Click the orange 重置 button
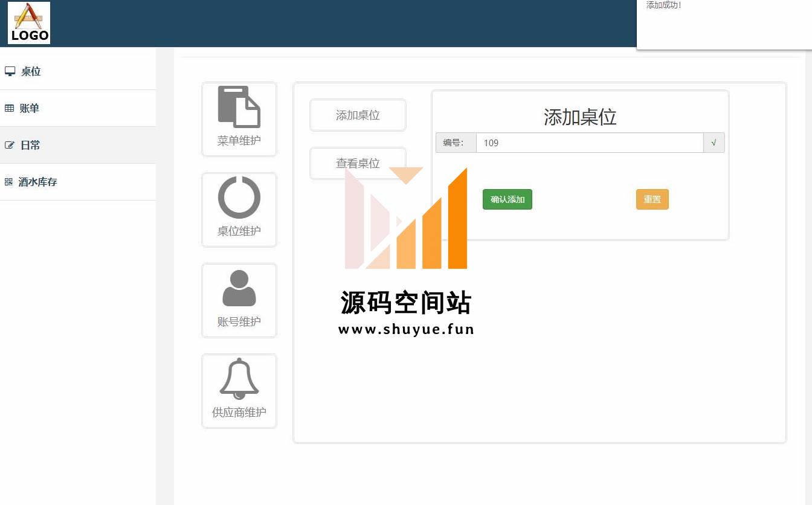 point(652,199)
